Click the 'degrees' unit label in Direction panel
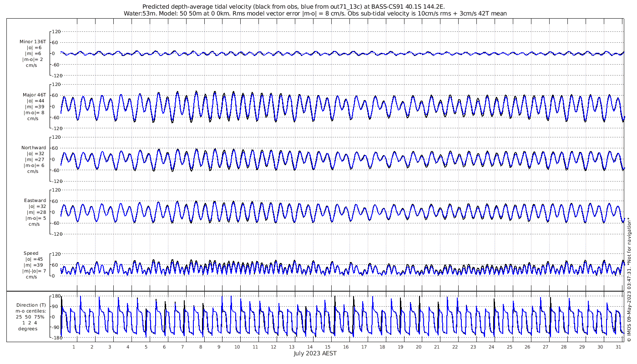Viewport: 637px width, 364px height. pos(28,329)
